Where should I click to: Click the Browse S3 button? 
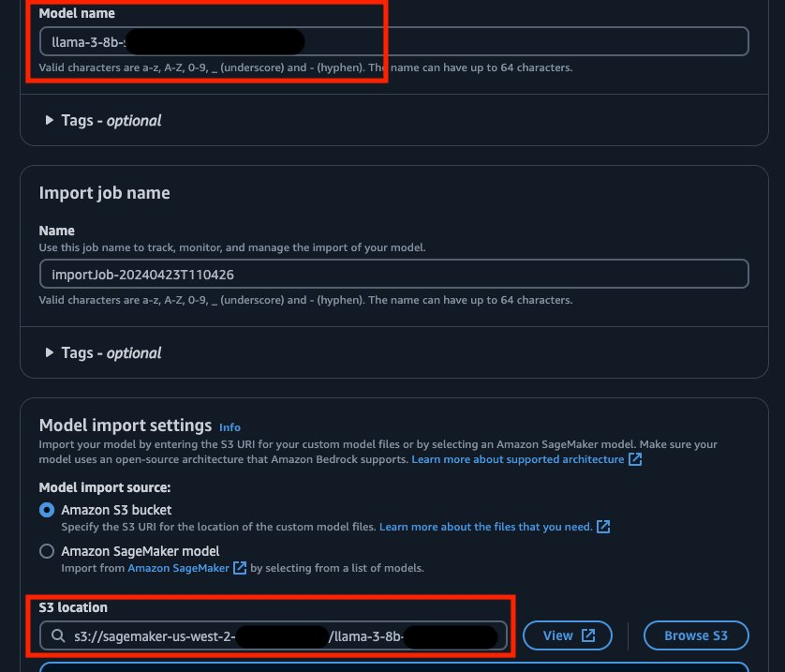point(696,635)
